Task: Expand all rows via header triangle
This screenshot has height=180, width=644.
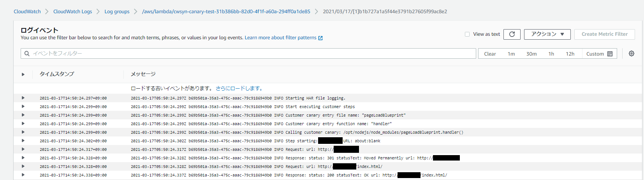Action: pos(23,74)
